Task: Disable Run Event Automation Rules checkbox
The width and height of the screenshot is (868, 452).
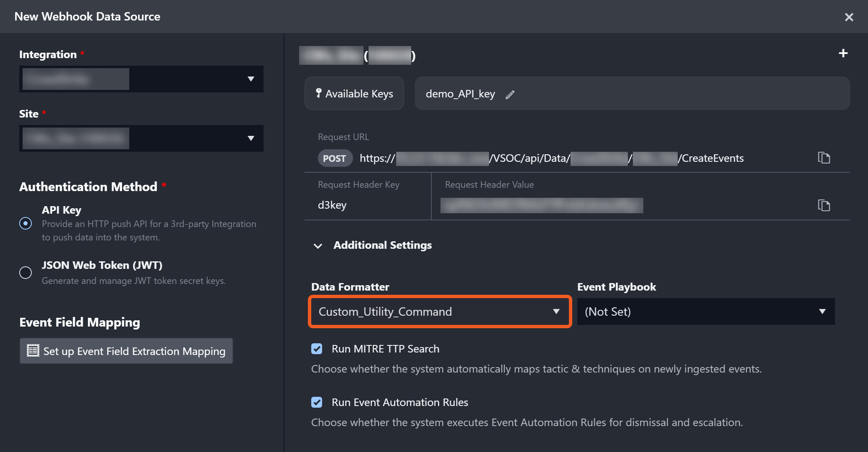Action: pyautogui.click(x=317, y=402)
